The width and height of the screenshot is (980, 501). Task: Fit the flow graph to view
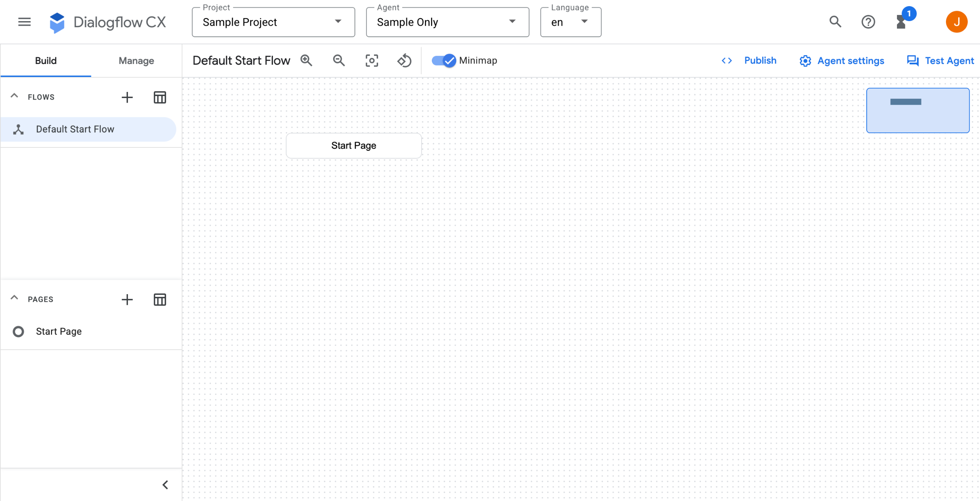[372, 61]
